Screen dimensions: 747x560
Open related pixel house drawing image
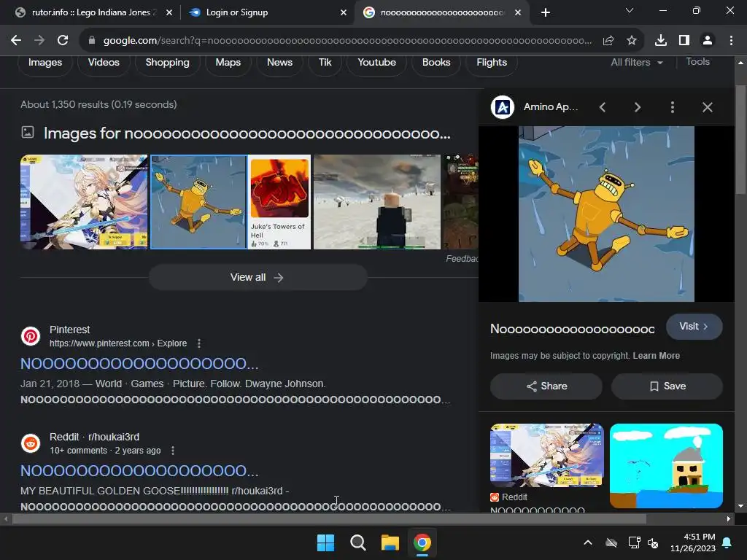pos(666,466)
